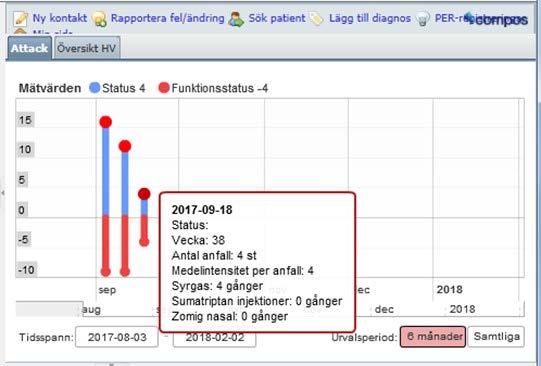Select the second red data point near 10
This screenshot has height=366, width=541.
pyautogui.click(x=125, y=146)
